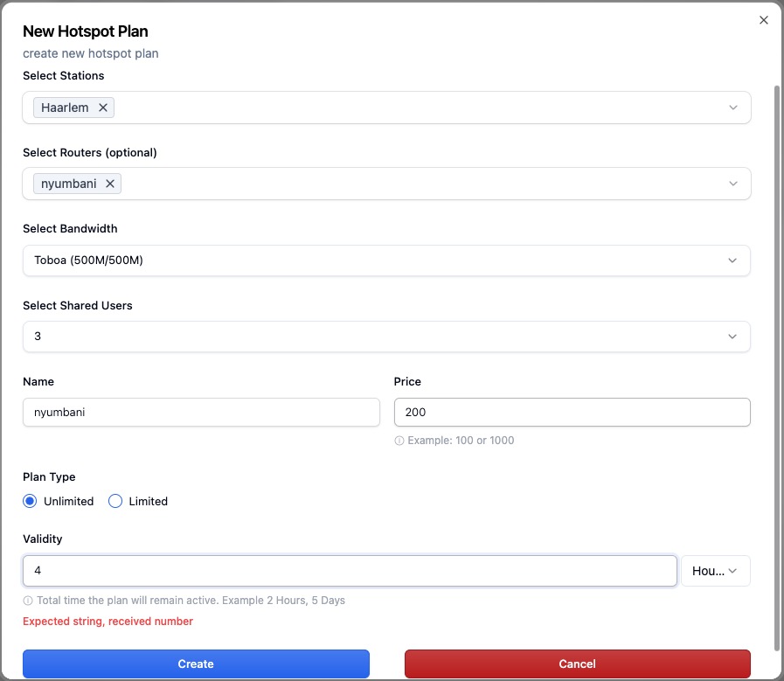The image size is (784, 681).
Task: Select the Unlimited plan type
Action: (31, 501)
